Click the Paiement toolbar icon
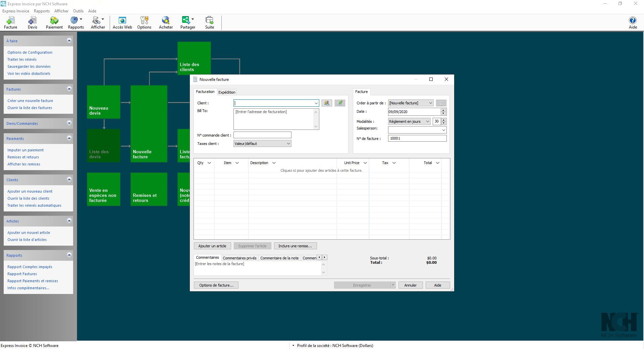Viewport: 644px width, 349px height. [54, 23]
